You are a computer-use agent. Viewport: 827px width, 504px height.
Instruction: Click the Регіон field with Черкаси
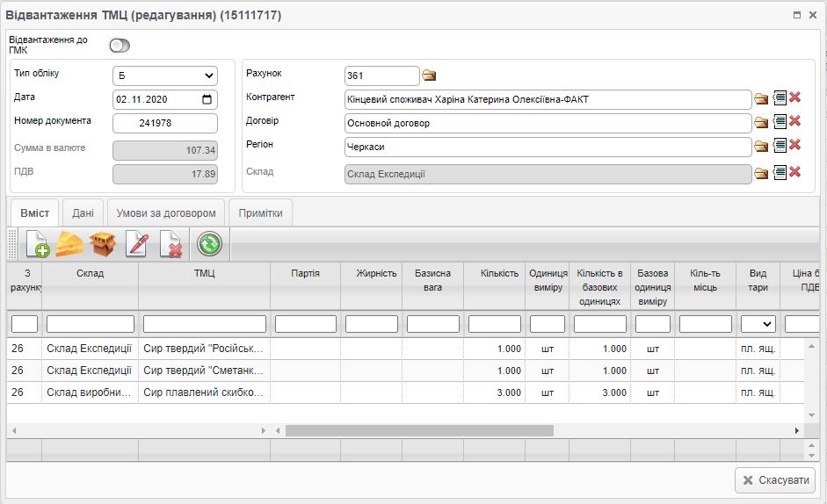point(548,148)
